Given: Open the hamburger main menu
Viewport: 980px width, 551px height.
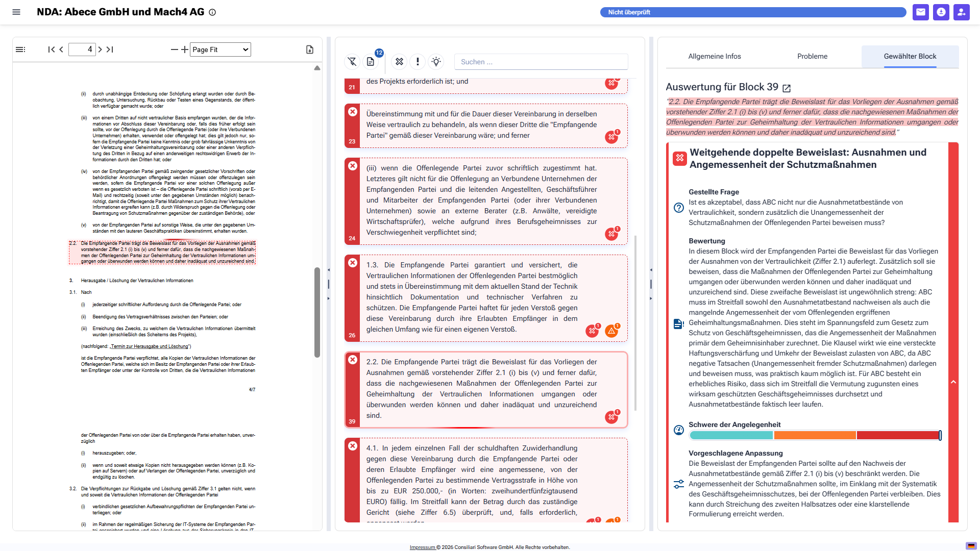Looking at the screenshot, I should coord(16,12).
